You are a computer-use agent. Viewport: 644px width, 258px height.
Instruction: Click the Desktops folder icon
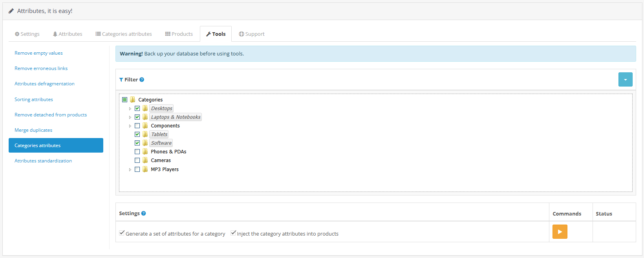tap(145, 108)
